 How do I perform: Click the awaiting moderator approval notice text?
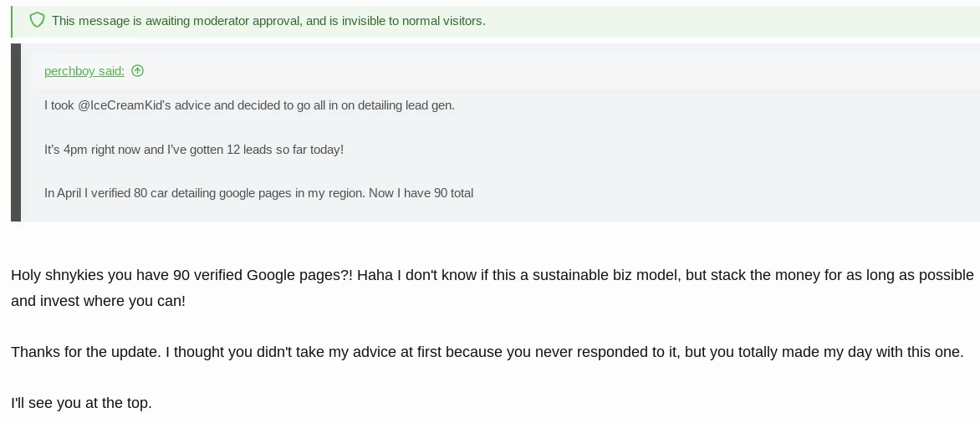pyautogui.click(x=268, y=21)
